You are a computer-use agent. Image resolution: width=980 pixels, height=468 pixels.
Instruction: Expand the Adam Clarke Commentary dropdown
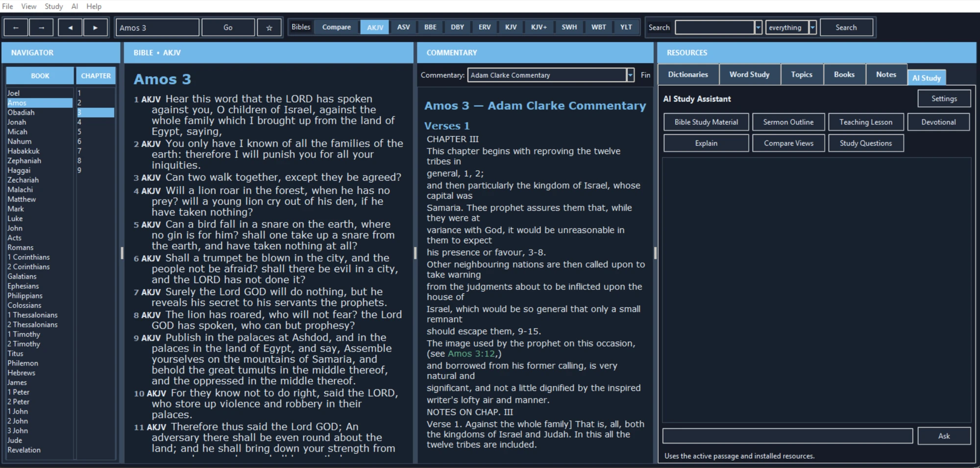click(631, 75)
